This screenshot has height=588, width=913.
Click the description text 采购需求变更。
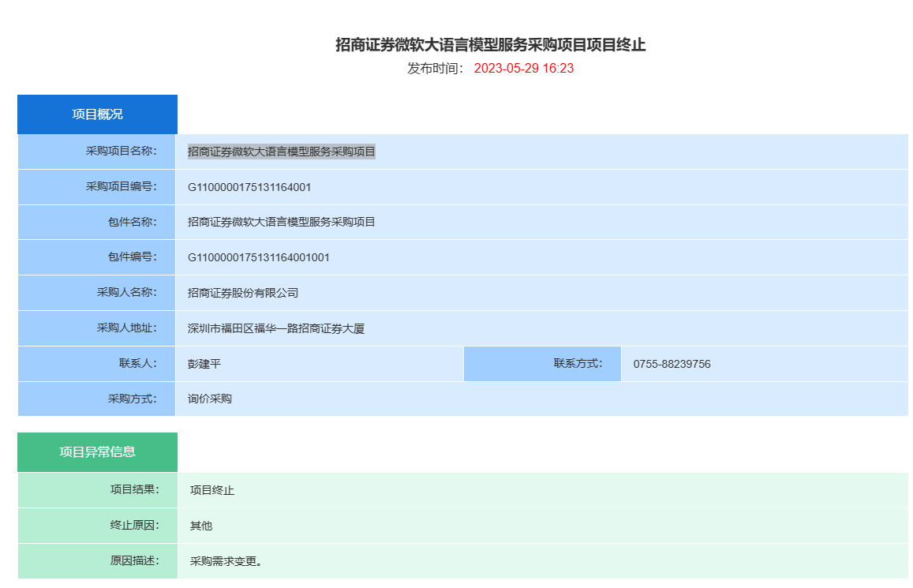[x=226, y=561]
